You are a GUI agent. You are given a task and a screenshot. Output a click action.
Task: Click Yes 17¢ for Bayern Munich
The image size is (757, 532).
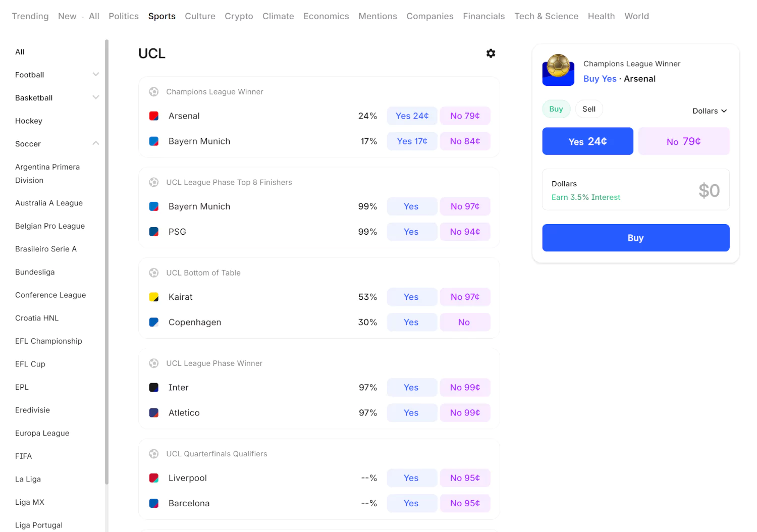point(412,141)
